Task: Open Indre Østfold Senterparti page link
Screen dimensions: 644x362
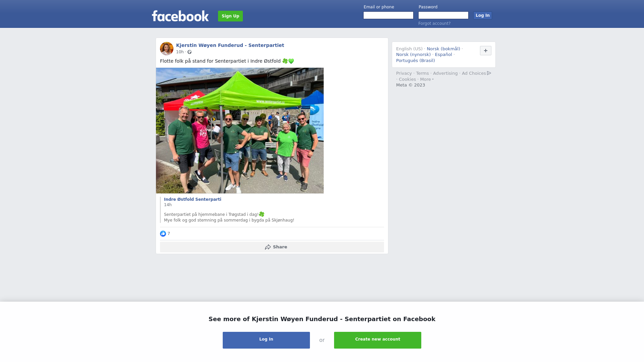Action: tap(193, 199)
